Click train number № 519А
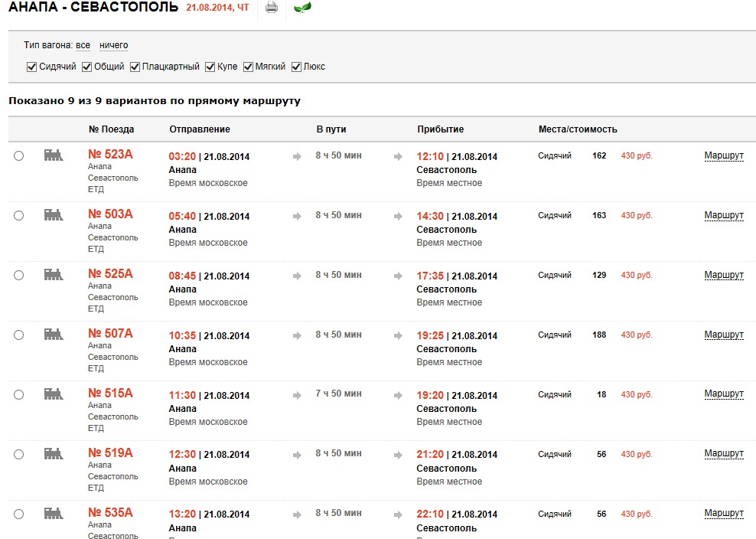 tap(110, 452)
